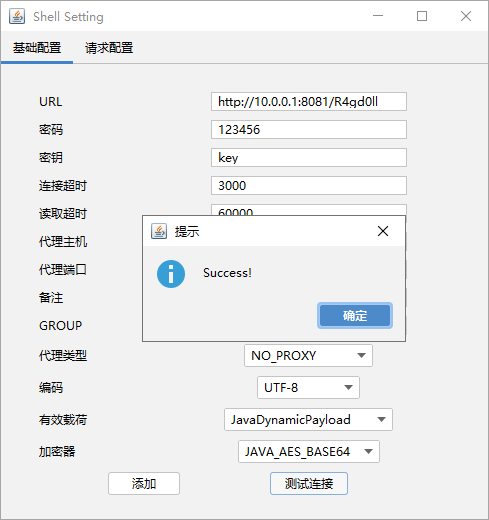The image size is (489, 520).
Task: Click the 密码 field containing 123456
Action: click(x=309, y=130)
